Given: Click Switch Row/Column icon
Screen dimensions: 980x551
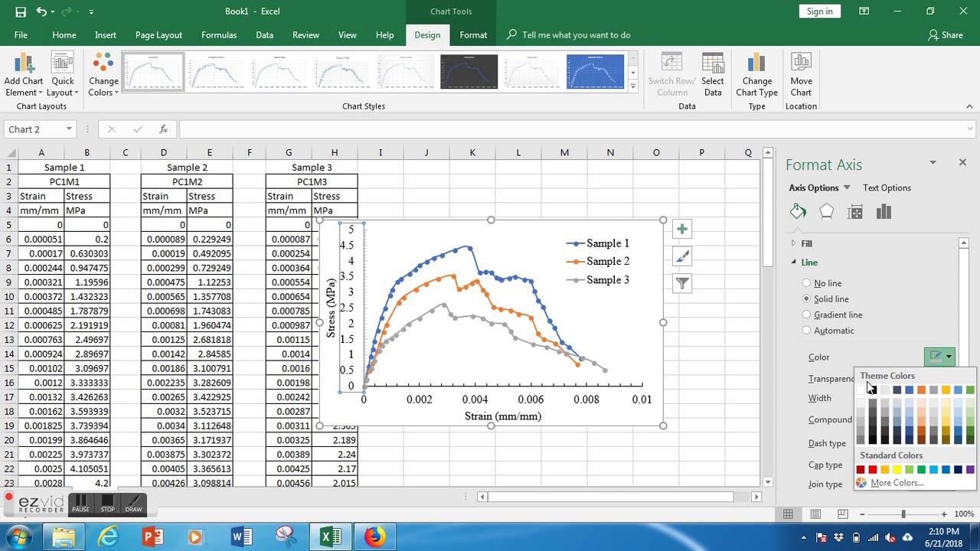Looking at the screenshot, I should [x=671, y=76].
